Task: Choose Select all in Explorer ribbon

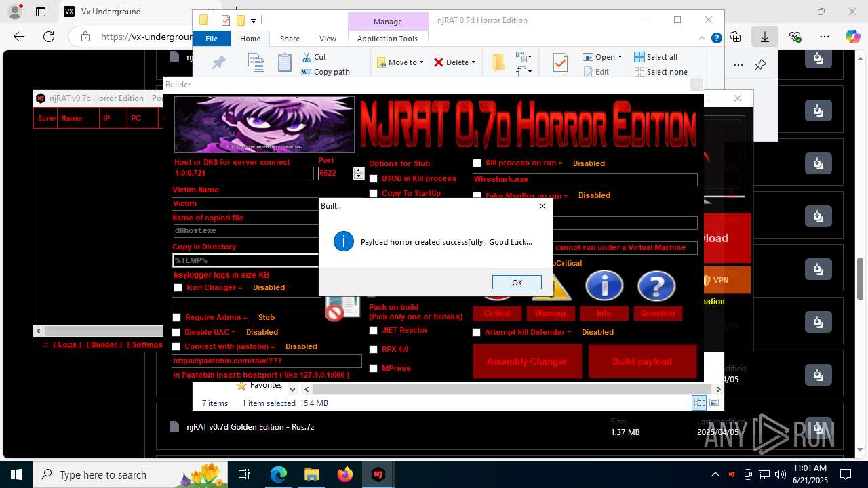Action: coord(656,57)
